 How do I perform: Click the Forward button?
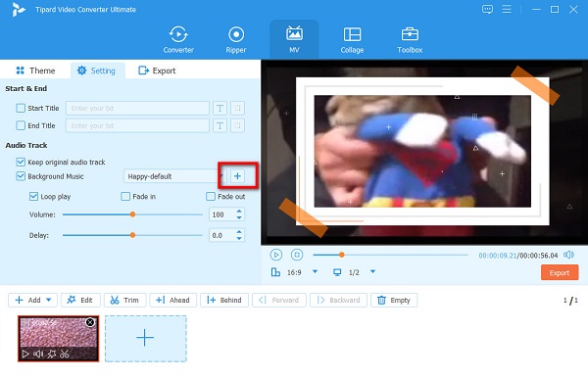[279, 300]
